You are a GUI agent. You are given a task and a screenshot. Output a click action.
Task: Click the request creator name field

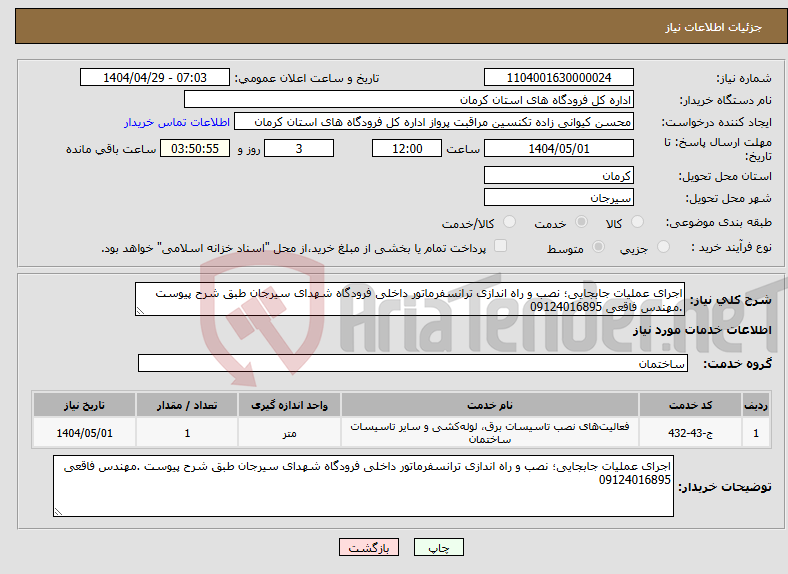coord(434,122)
